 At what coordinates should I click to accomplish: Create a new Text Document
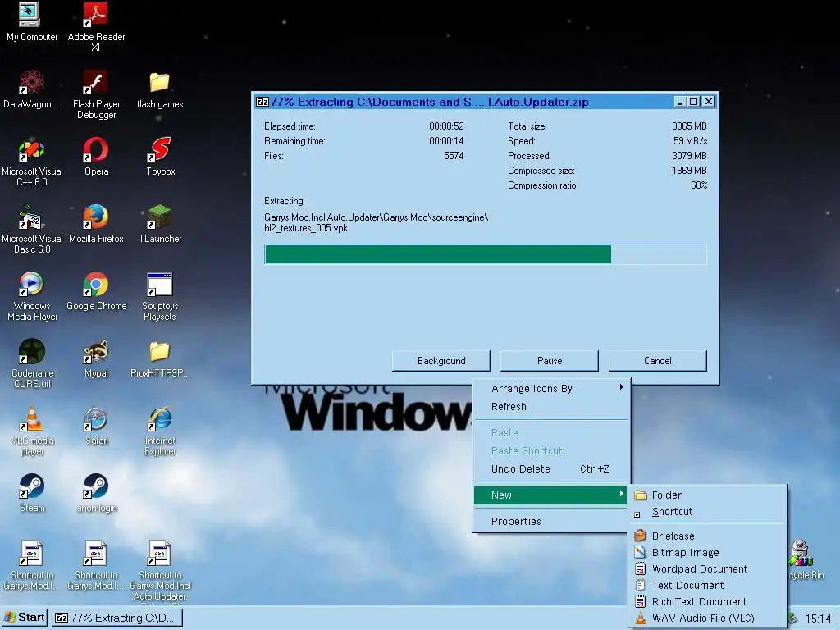[x=708, y=585]
